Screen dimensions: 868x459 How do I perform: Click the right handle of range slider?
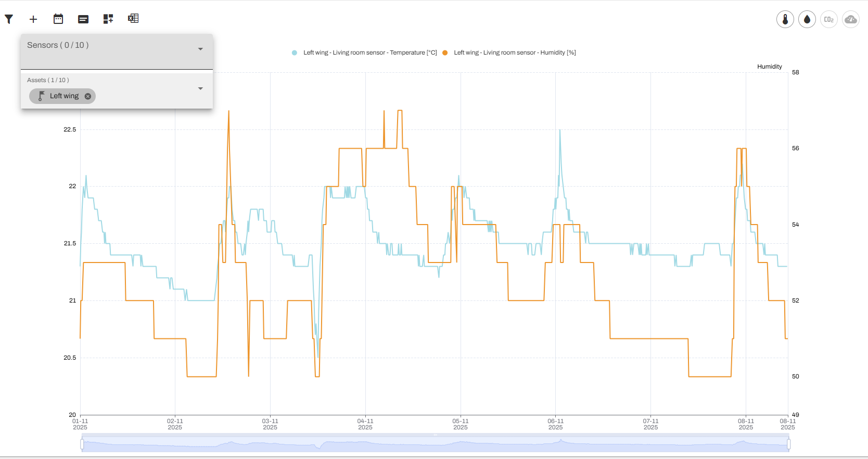[x=789, y=444]
